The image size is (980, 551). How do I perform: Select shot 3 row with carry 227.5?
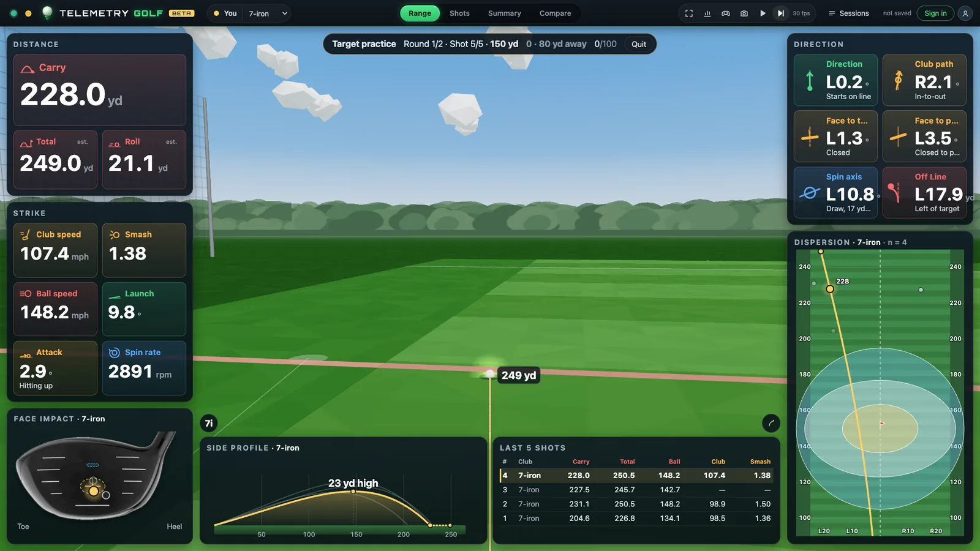point(636,490)
